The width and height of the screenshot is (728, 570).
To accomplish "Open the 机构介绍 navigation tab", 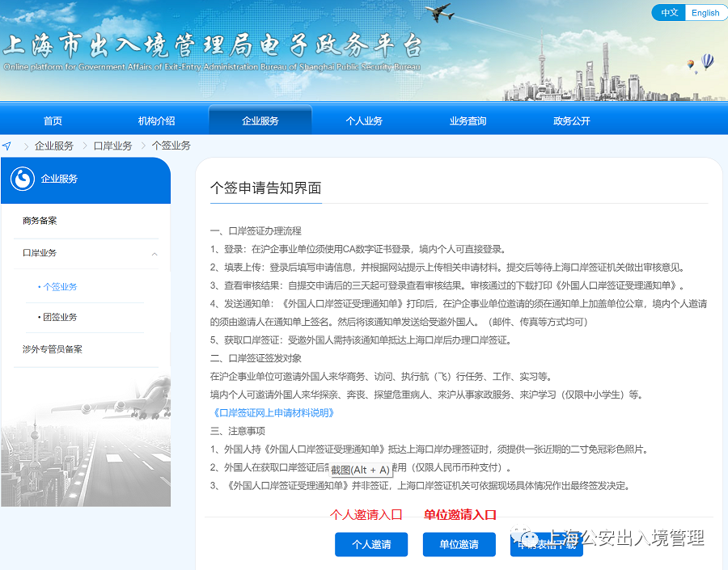I will pos(156,121).
